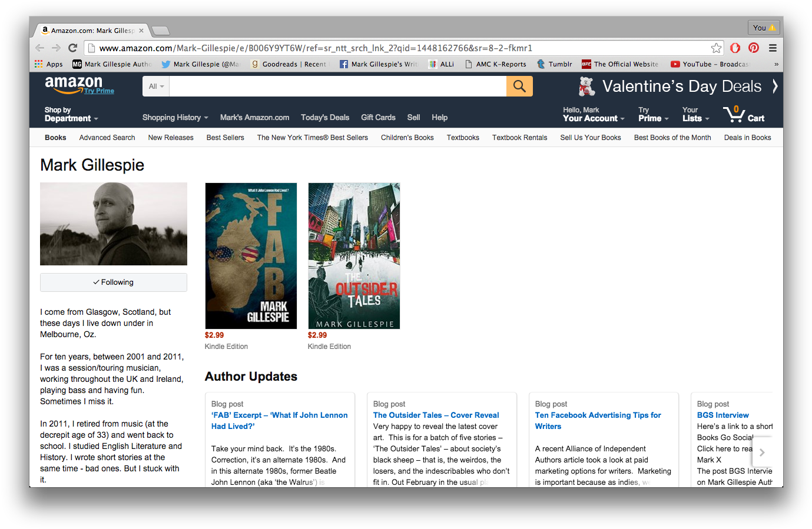The image size is (812, 529).
Task: Unfollow the author via Following button
Action: (x=113, y=282)
